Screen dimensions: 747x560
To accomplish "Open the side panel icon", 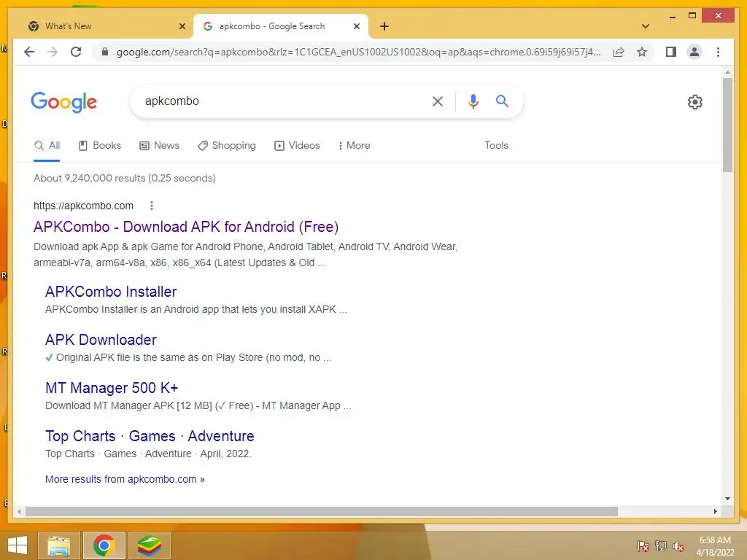I will click(671, 52).
